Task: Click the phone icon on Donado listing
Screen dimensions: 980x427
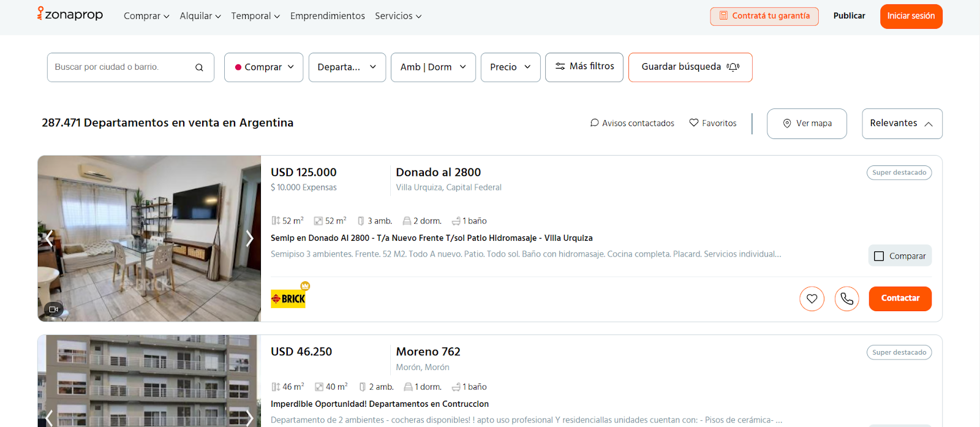Action: tap(846, 299)
